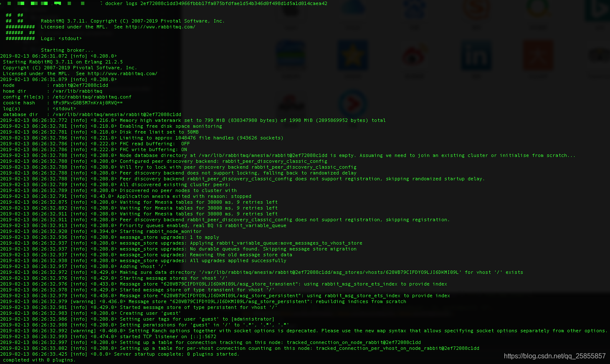Image resolution: width=610 pixels, height=364 pixels.
Task: Click database dir path '/var/lib/rabbitmq/mnesia/rabbit@2ef72088c1dd'
Action: [117, 114]
